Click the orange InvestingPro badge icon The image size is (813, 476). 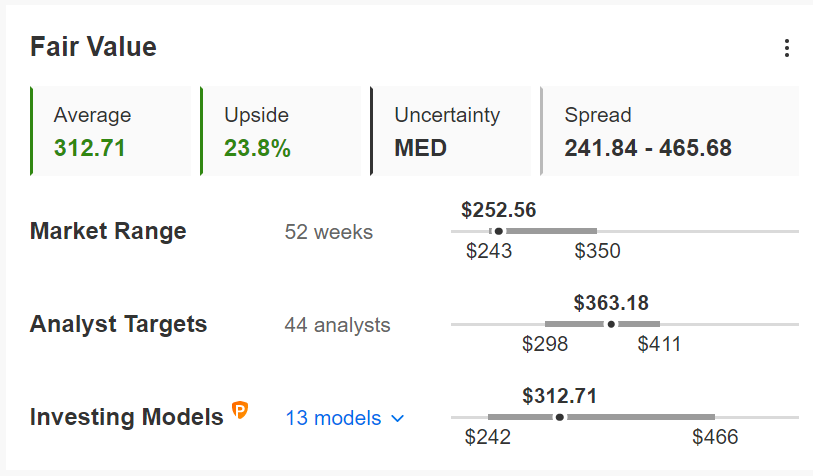240,410
